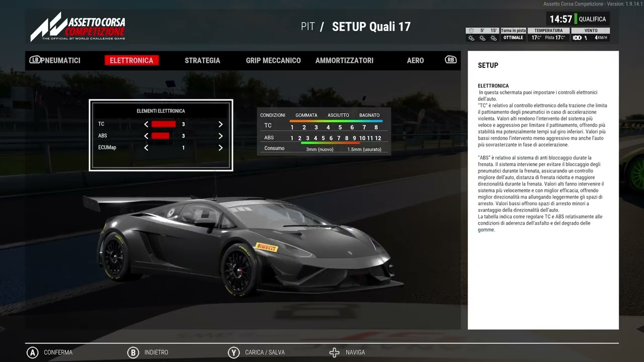Viewport: 644px width, 362px height.
Task: Click the Consumo row label
Action: 274,148
